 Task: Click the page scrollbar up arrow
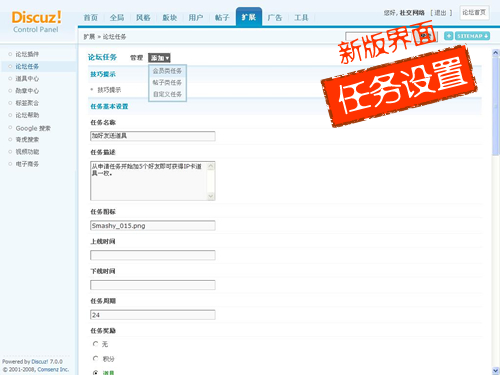coord(496,53)
